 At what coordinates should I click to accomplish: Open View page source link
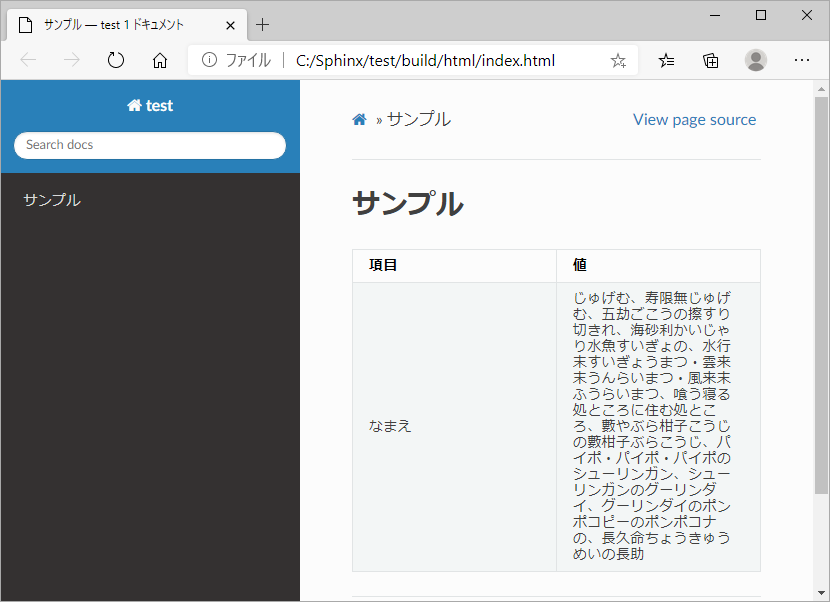(694, 120)
